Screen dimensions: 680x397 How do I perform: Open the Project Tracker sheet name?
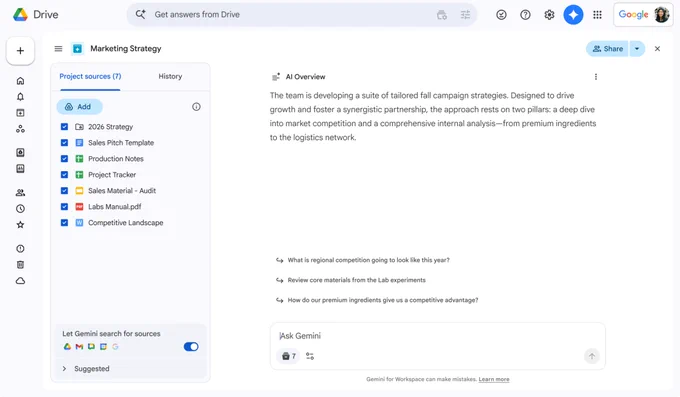112,175
